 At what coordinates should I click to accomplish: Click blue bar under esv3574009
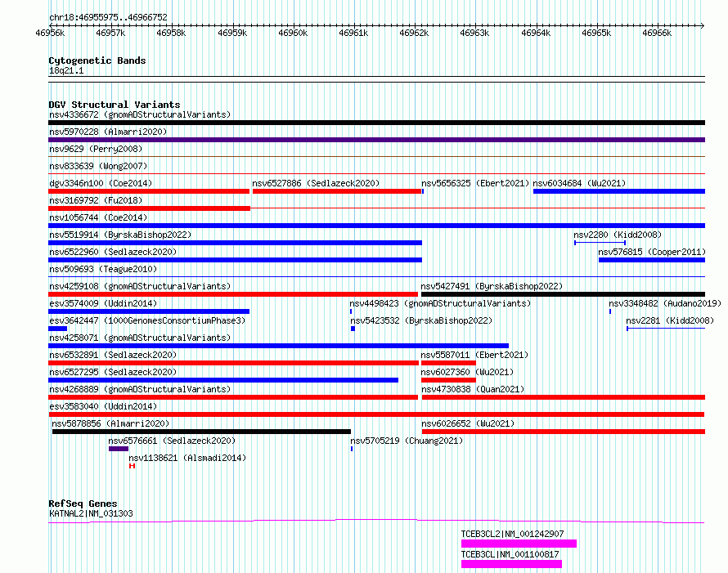pos(149,311)
